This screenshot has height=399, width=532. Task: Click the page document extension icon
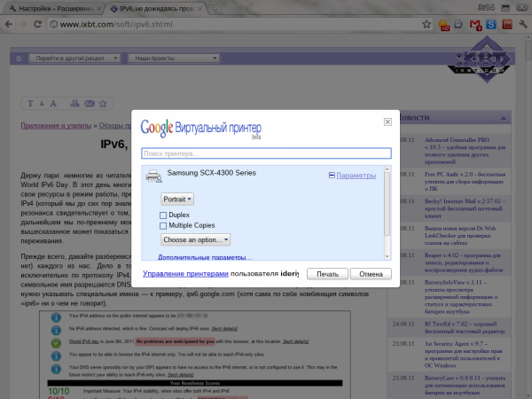(458, 24)
